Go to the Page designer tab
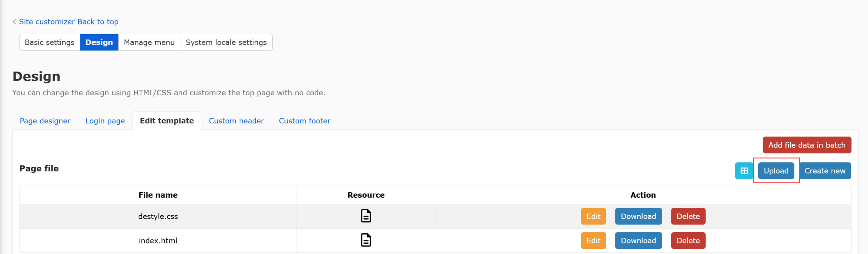 45,121
